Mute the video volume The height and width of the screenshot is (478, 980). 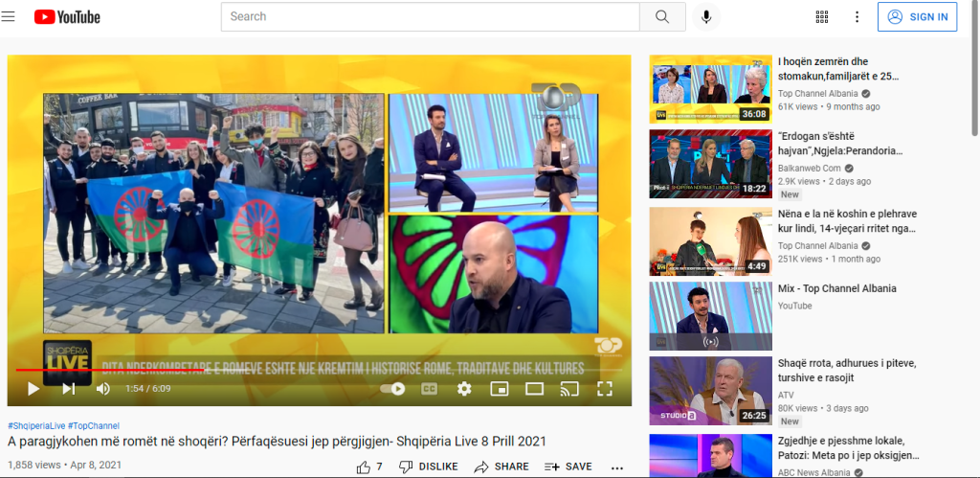(102, 388)
